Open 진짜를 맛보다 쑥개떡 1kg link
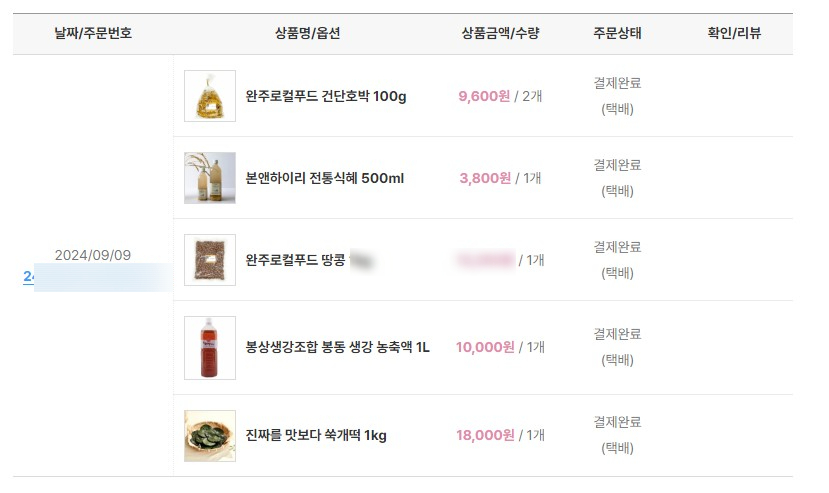This screenshot has width=829, height=493. tap(316, 435)
